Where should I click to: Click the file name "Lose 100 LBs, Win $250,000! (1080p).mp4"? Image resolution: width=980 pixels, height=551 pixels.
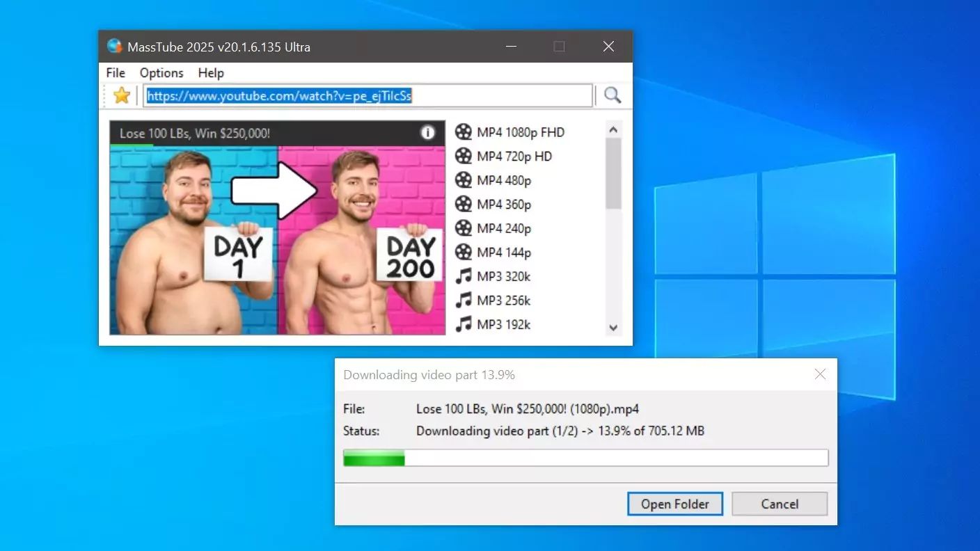pos(528,408)
